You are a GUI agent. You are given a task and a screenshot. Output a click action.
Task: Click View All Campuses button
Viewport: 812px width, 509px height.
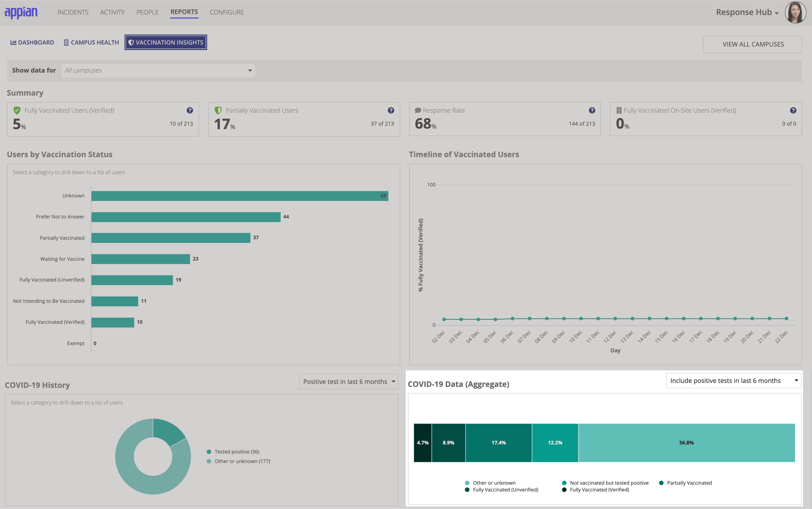click(752, 45)
